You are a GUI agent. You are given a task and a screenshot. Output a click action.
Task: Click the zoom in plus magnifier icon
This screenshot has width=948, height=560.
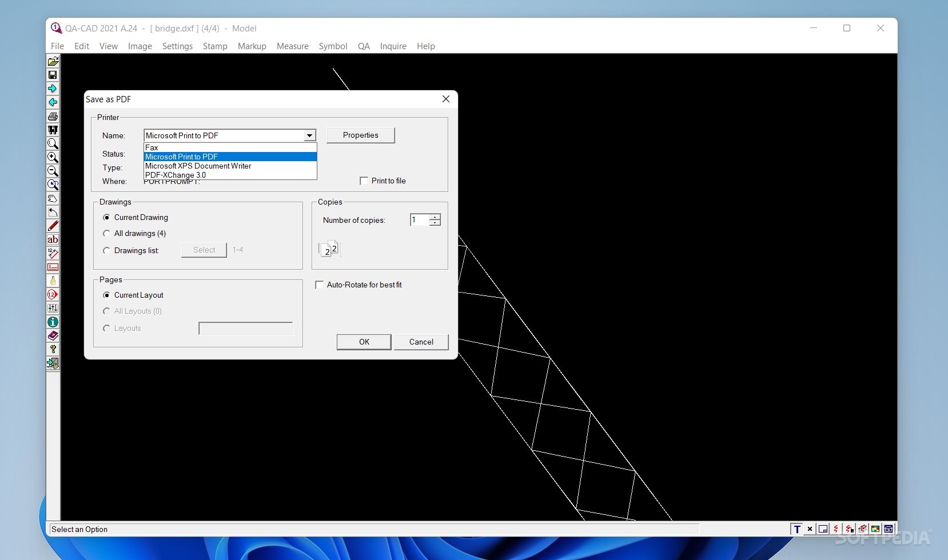[x=53, y=157]
